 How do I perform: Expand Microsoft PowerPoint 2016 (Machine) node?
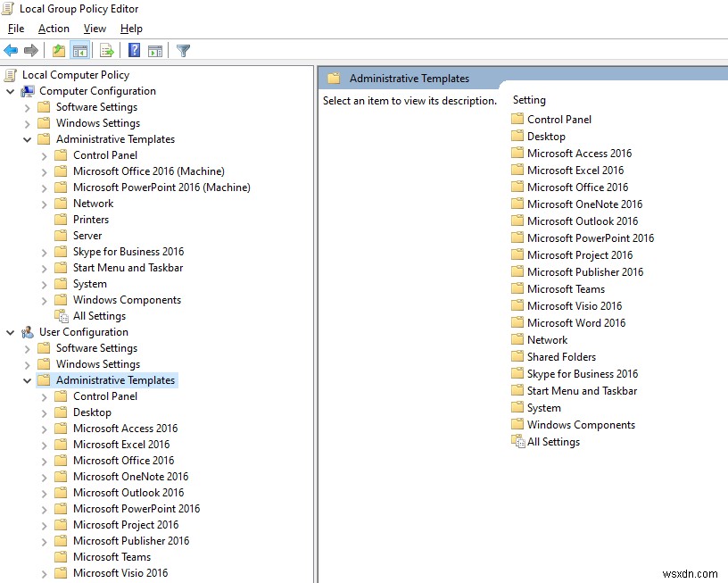(x=44, y=188)
